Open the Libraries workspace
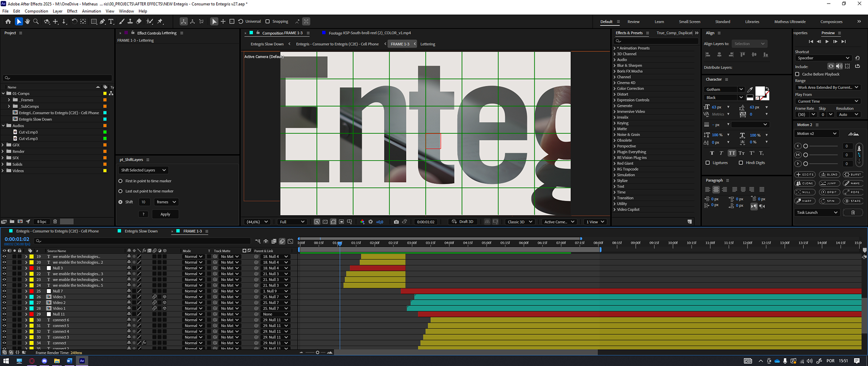The image size is (868, 366). pyautogui.click(x=752, y=22)
